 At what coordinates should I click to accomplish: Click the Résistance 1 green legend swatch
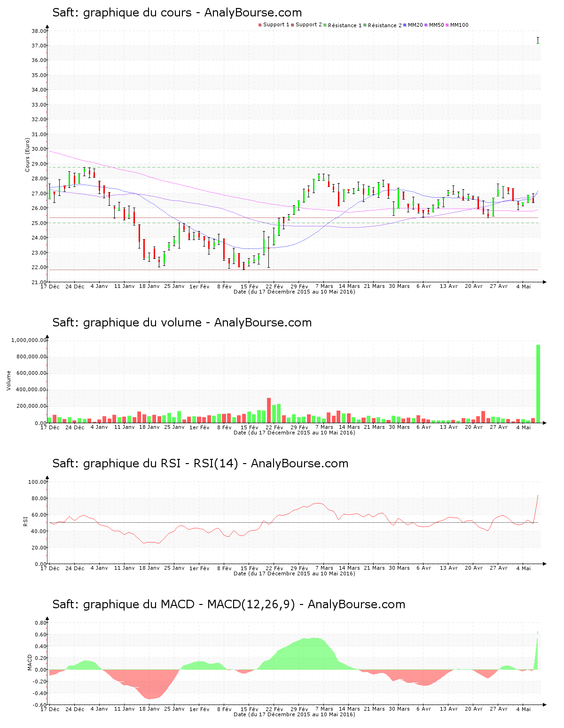[x=325, y=25]
